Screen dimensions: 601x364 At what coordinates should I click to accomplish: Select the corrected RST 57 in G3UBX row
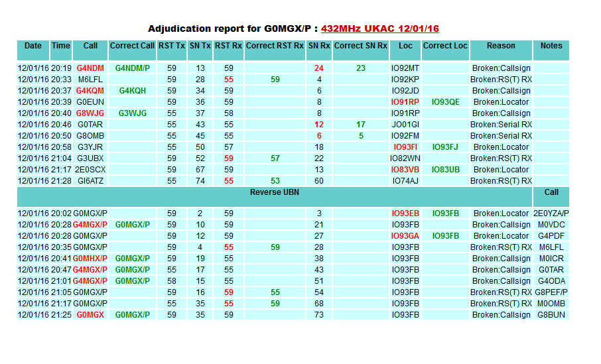(x=275, y=158)
